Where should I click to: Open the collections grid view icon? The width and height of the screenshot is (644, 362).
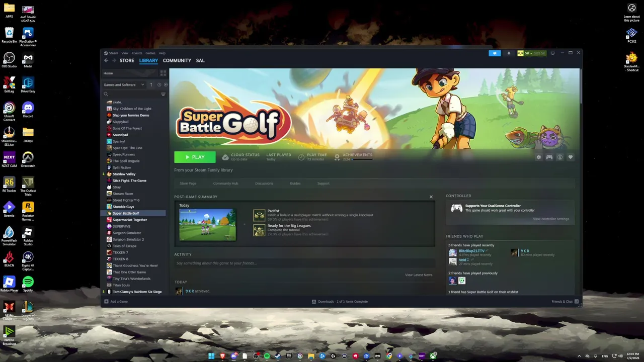(x=163, y=73)
